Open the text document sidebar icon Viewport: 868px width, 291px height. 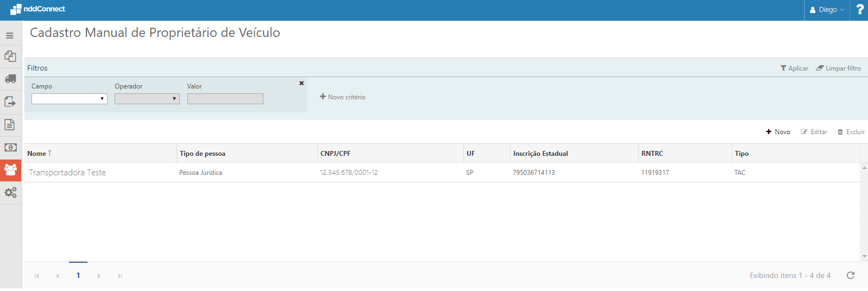[x=10, y=124]
